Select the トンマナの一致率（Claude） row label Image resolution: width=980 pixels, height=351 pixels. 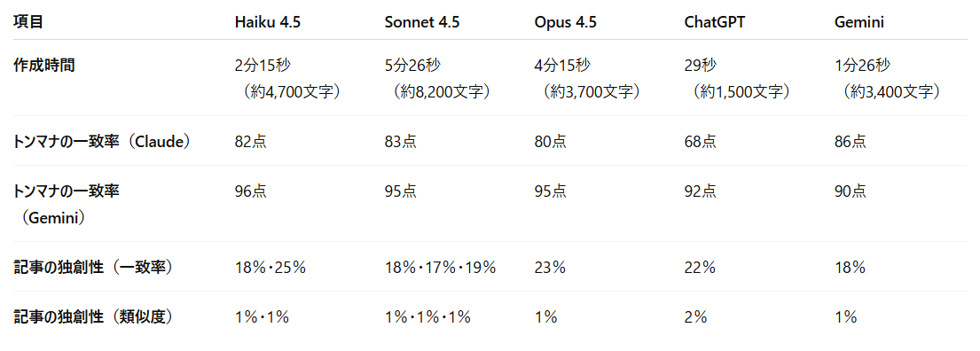pyautogui.click(x=102, y=142)
